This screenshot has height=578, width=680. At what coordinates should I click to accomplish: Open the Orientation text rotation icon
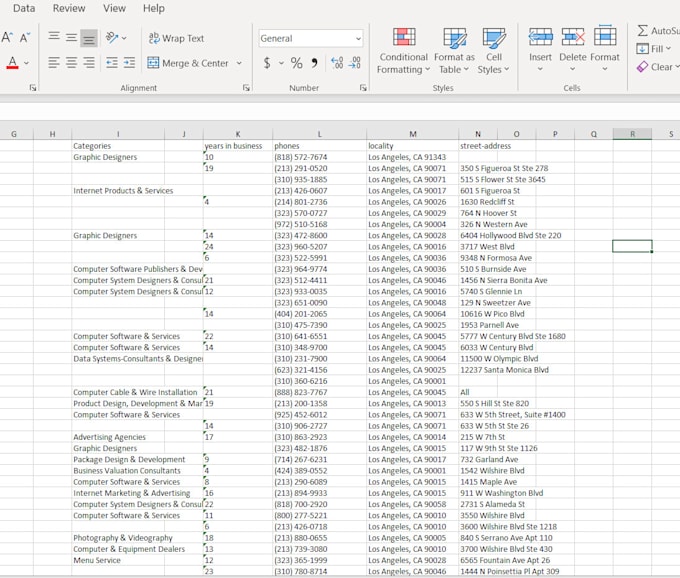(112, 38)
